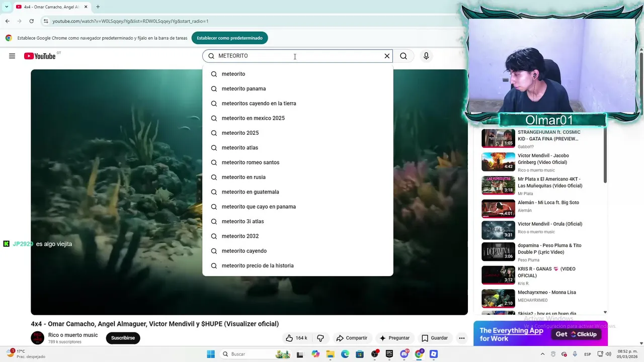Open Epic Games launcher from taskbar

pyautogui.click(x=389, y=354)
